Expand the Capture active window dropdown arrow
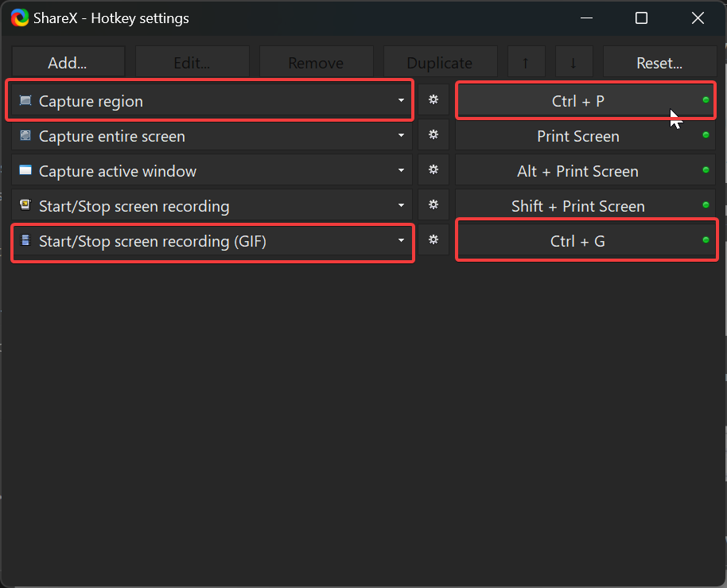Image resolution: width=727 pixels, height=588 pixels. (x=401, y=170)
